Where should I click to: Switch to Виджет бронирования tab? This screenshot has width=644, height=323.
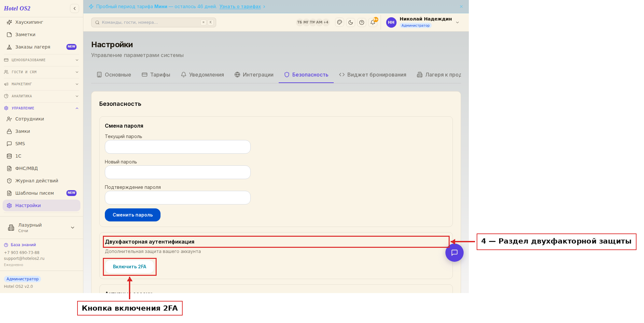pyautogui.click(x=373, y=75)
